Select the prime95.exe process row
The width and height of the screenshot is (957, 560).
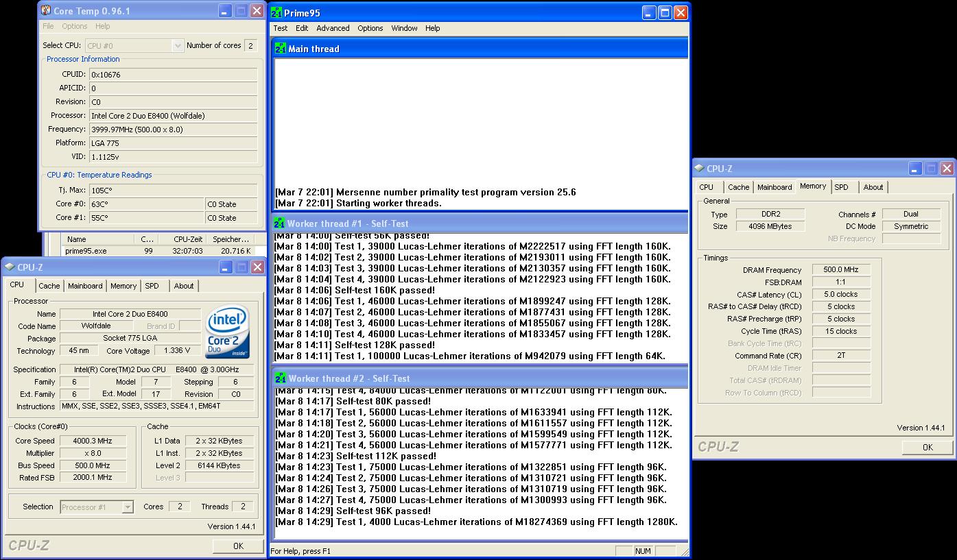[158, 251]
